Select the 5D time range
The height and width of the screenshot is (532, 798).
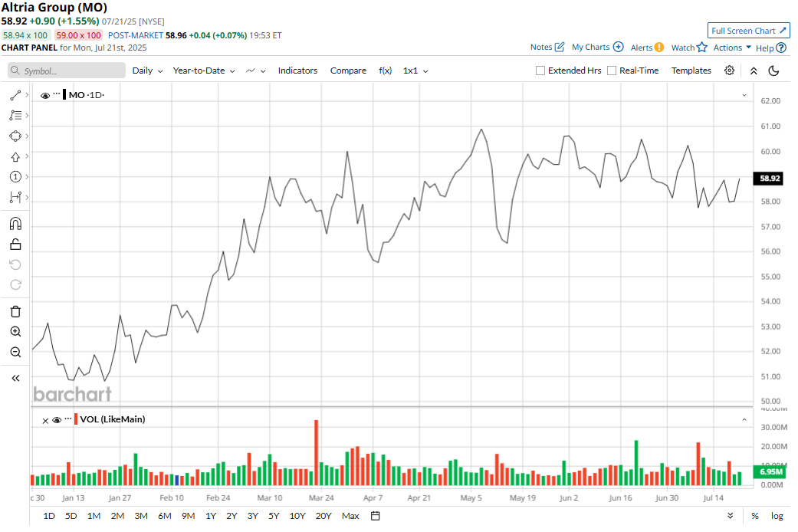71,516
